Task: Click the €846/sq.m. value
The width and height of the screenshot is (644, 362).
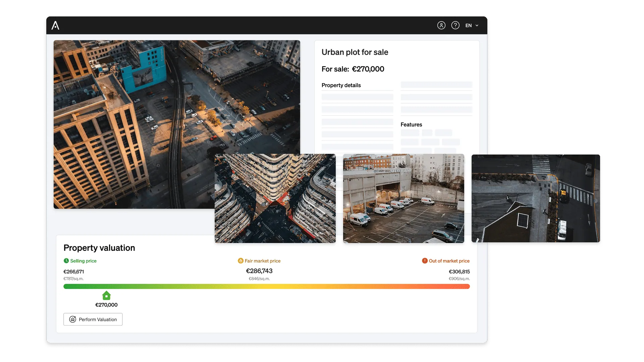Action: coord(259,279)
